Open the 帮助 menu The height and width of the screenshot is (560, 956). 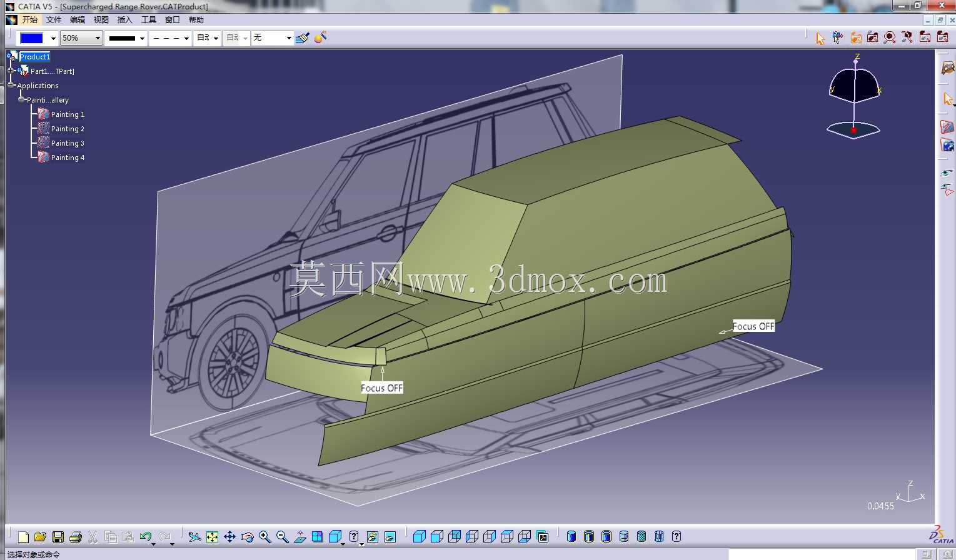196,20
